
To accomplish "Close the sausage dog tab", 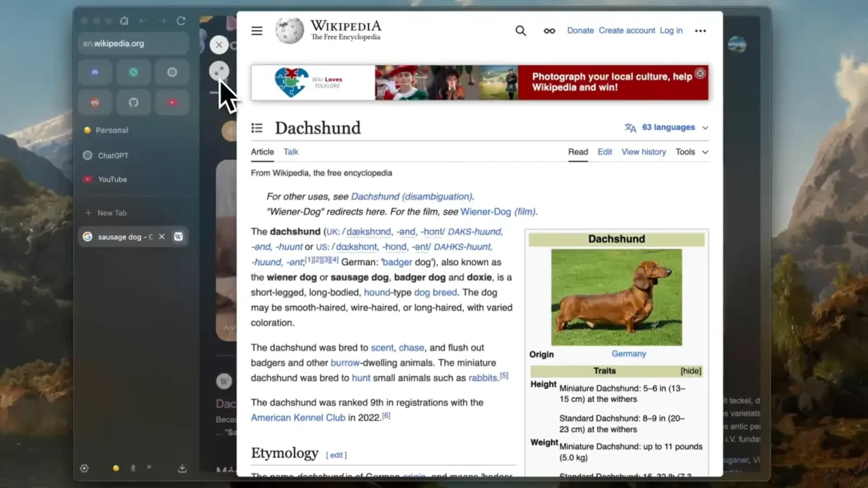I will 162,236.
